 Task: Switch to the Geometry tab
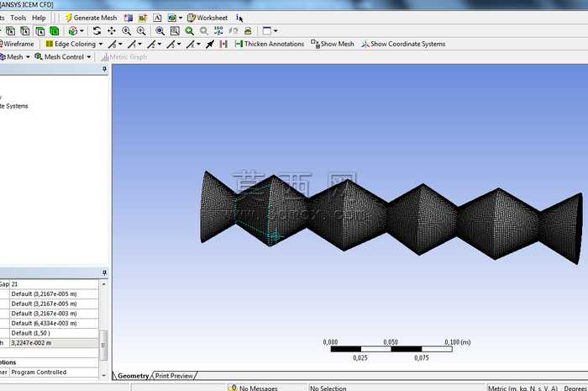(x=133, y=376)
